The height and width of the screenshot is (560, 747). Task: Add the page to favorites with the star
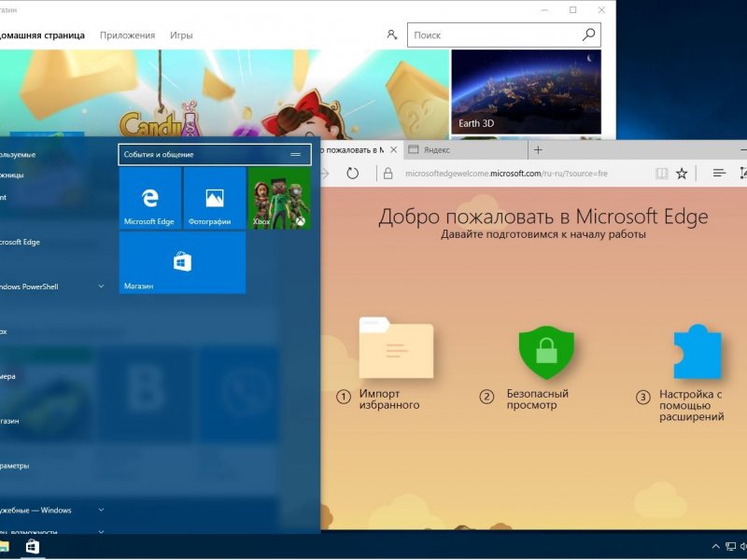pyautogui.click(x=682, y=174)
